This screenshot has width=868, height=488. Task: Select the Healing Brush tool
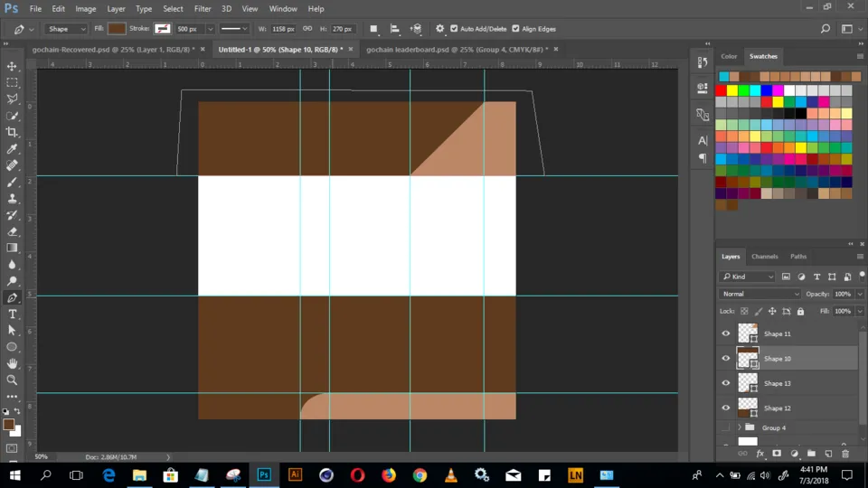pyautogui.click(x=12, y=165)
